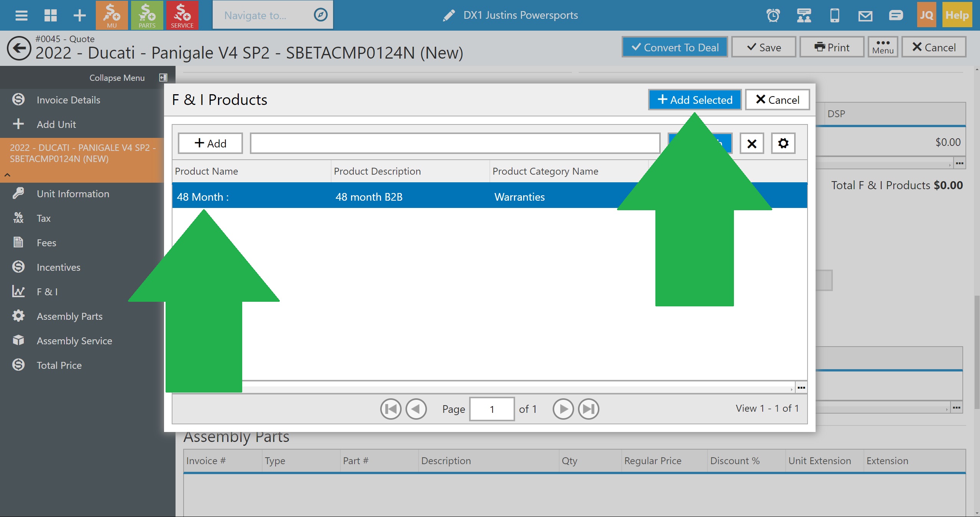Image resolution: width=980 pixels, height=517 pixels.
Task: Collapse the left side menu
Action: (163, 78)
